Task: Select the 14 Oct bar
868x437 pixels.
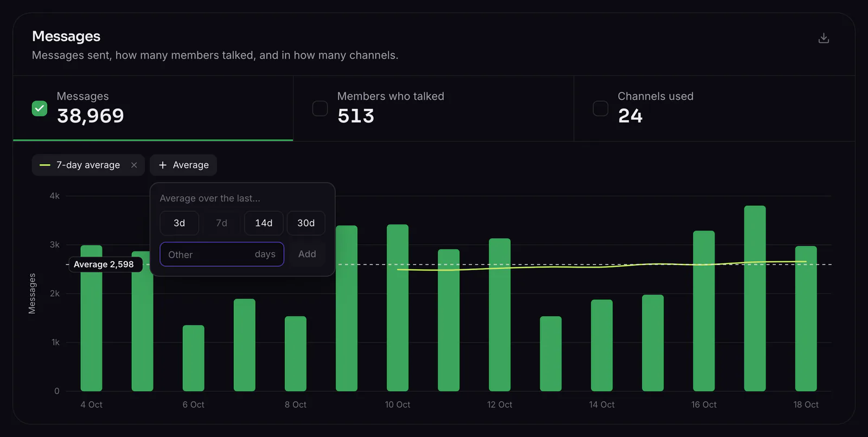Action: coord(602,345)
